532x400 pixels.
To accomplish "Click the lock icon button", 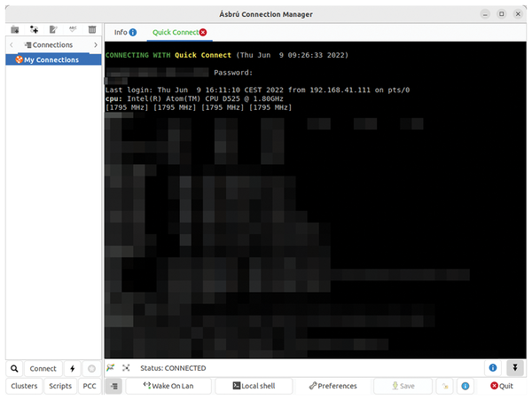I will click(445, 386).
